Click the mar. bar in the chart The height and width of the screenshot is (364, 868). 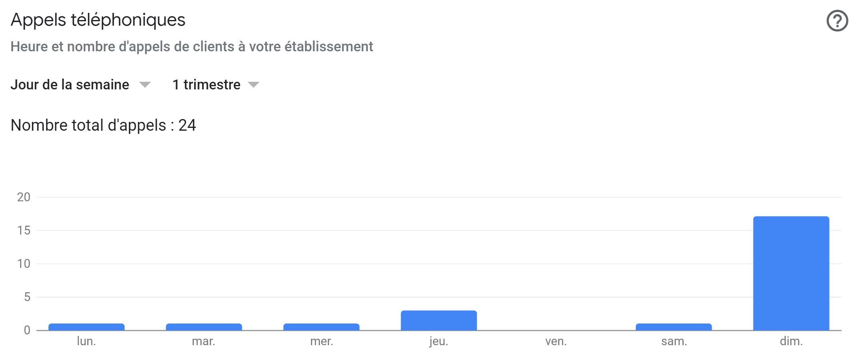(204, 327)
